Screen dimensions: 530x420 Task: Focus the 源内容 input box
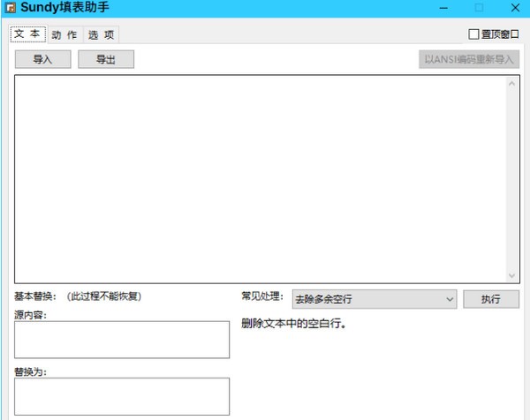[122, 339]
